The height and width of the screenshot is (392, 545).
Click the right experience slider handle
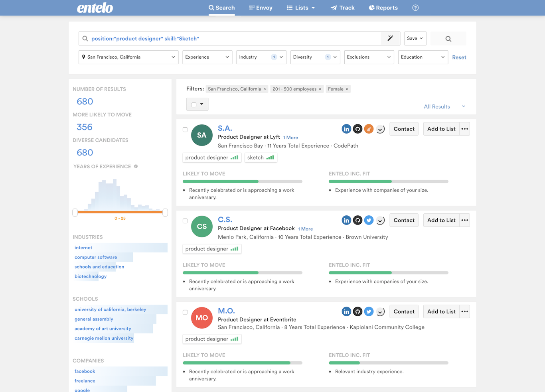pos(165,213)
